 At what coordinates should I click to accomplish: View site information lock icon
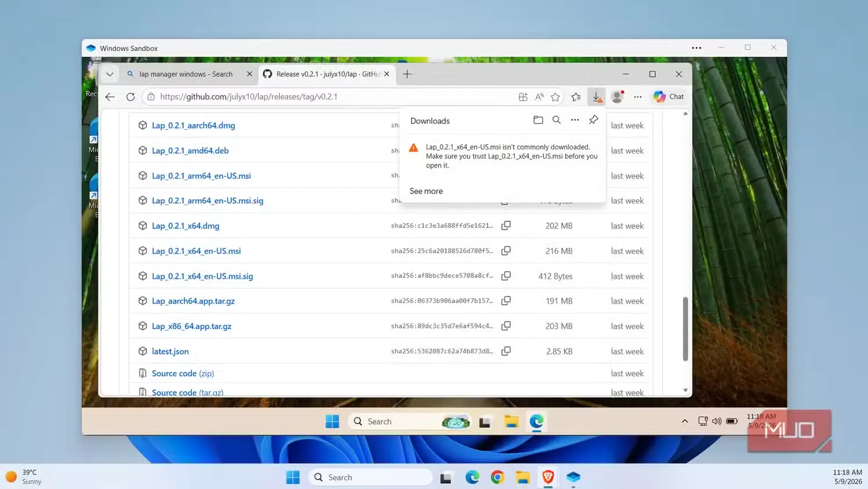151,97
